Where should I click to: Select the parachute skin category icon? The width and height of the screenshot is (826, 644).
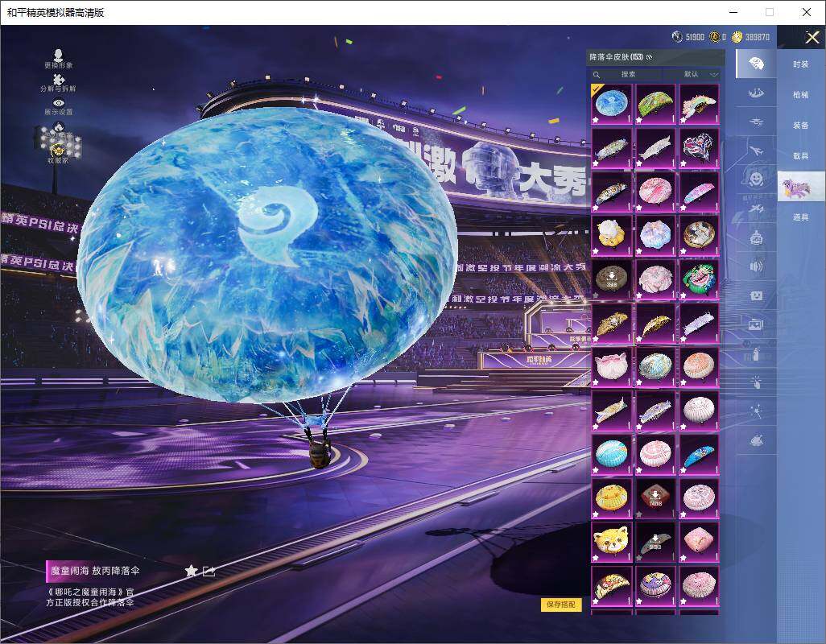coord(757,64)
